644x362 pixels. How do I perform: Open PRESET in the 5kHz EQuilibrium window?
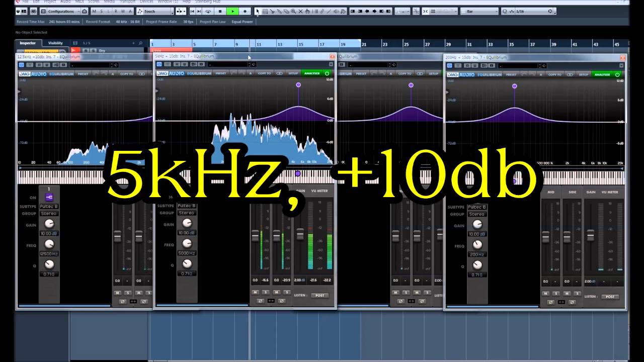coord(221,73)
